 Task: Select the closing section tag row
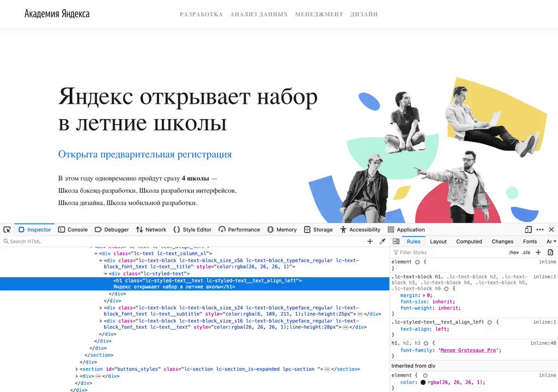pos(99,355)
